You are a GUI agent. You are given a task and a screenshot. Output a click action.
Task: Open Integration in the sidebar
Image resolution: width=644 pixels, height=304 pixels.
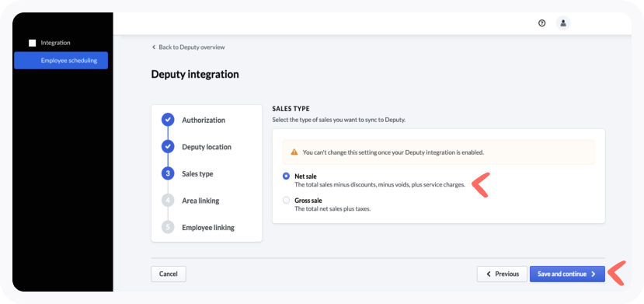click(x=55, y=43)
